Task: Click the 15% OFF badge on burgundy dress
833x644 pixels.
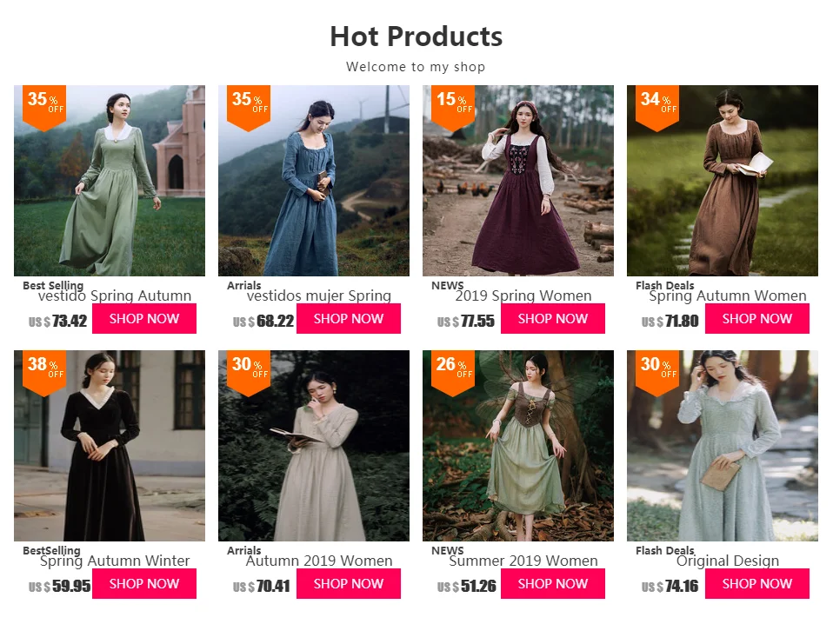Action: (453, 108)
